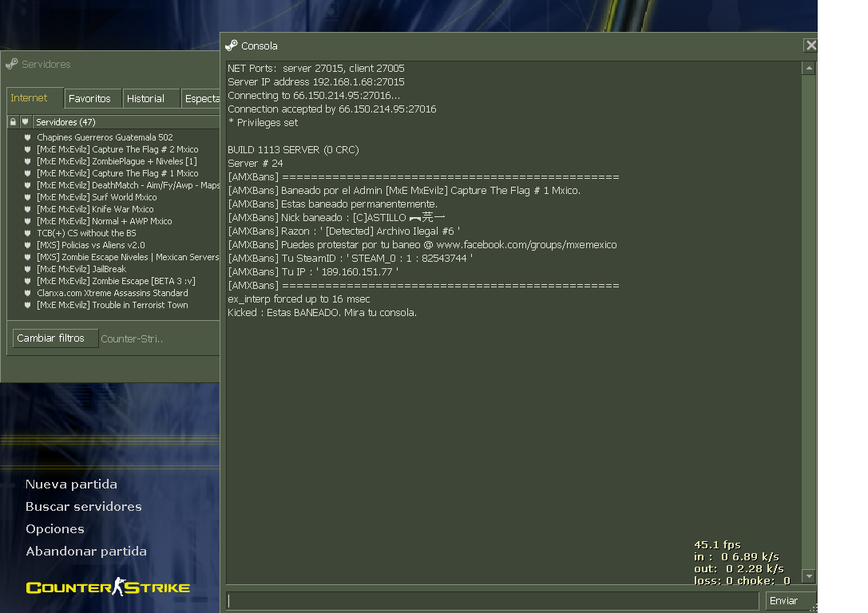The width and height of the screenshot is (868, 613).
Task: Click shield icon beside Chapines Guerreros server
Action: [x=28, y=137]
